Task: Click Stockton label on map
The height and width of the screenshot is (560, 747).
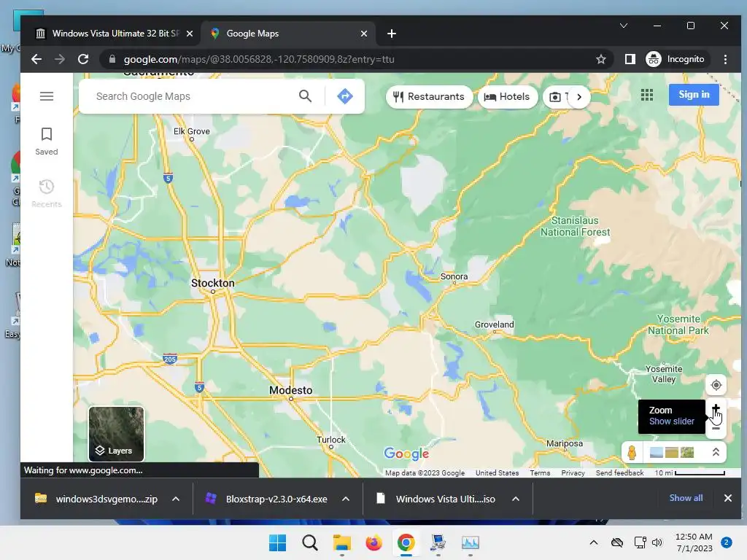Action: point(212,283)
